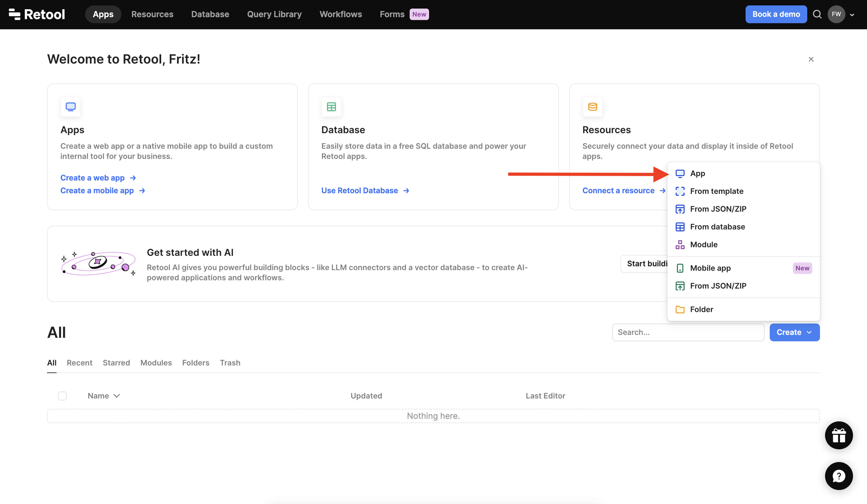Expand the Create dropdown button

(x=794, y=332)
